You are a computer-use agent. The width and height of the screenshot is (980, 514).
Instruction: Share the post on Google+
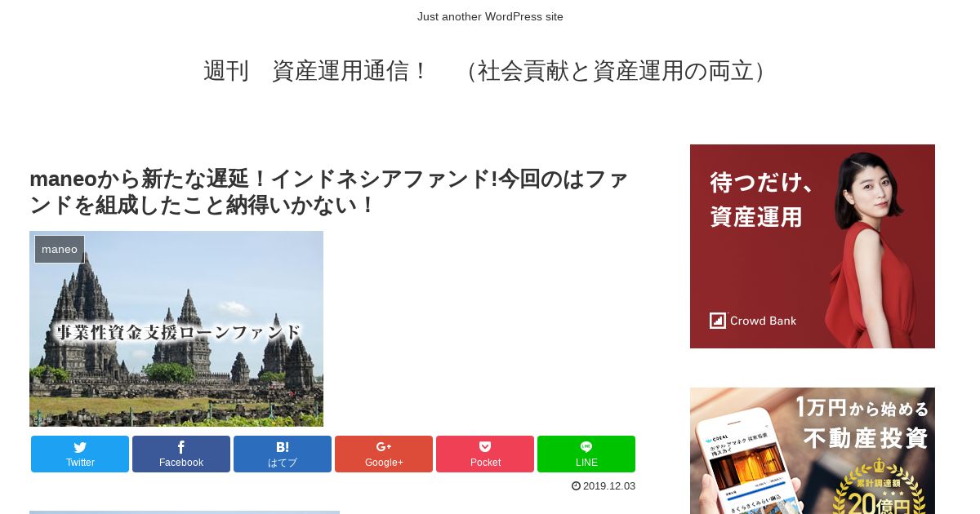click(x=384, y=454)
